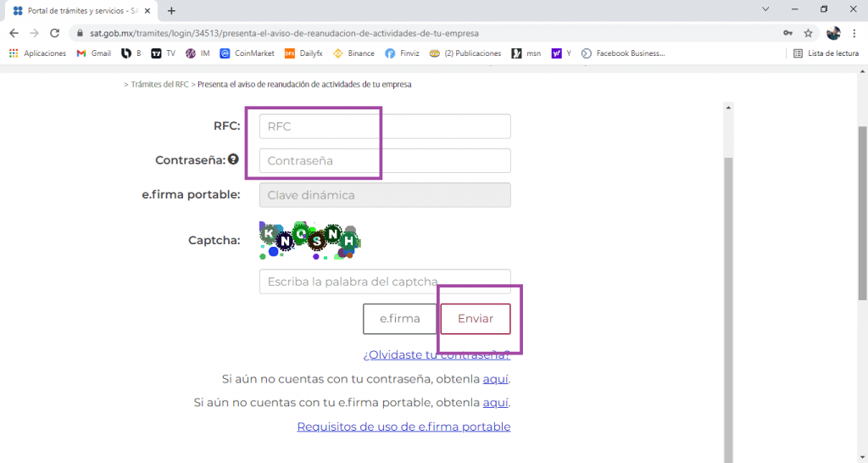Open the TV bookmark

click(164, 53)
